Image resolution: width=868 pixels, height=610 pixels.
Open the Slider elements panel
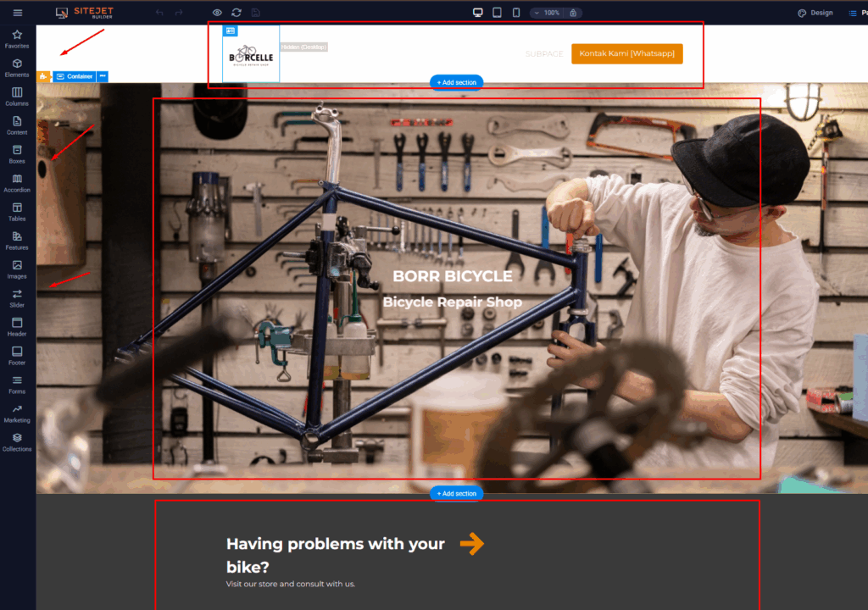tap(17, 298)
